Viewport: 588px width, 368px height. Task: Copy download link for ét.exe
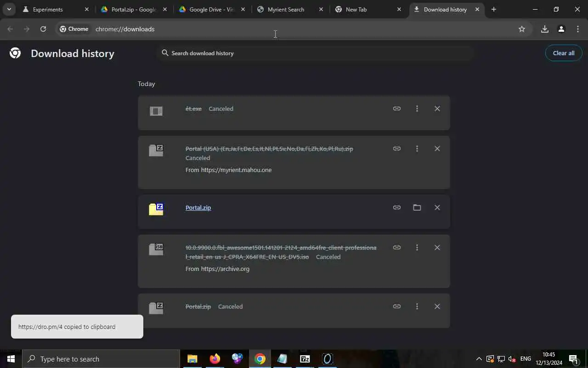pos(397,109)
